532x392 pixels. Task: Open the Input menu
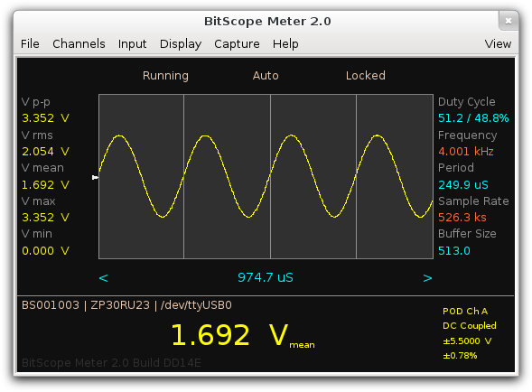click(132, 43)
